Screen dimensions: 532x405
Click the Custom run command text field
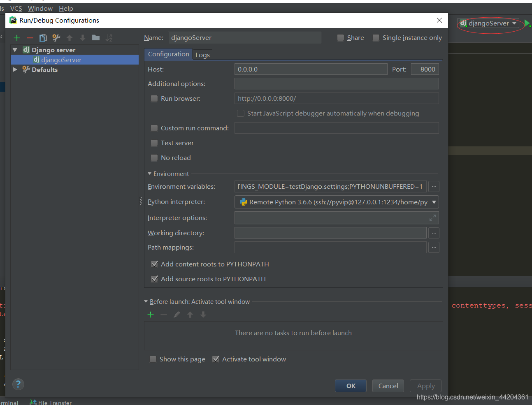[x=337, y=128]
